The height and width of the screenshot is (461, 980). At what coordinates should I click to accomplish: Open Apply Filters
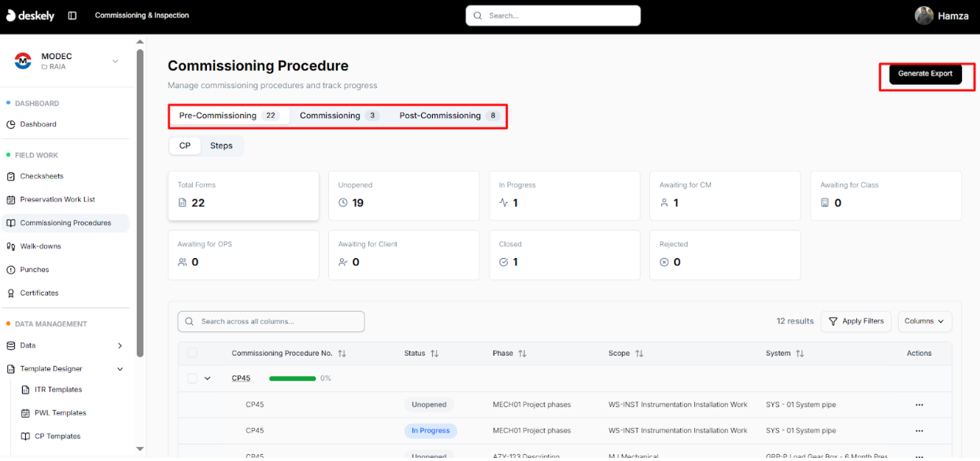tap(856, 321)
